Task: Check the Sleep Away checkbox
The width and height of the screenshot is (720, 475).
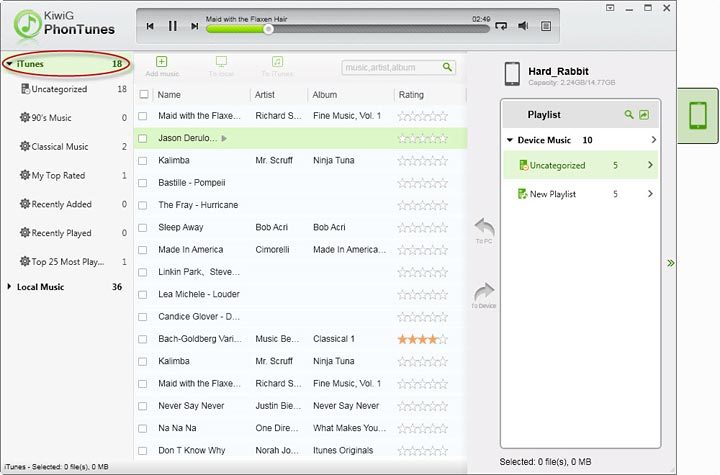Action: click(143, 228)
